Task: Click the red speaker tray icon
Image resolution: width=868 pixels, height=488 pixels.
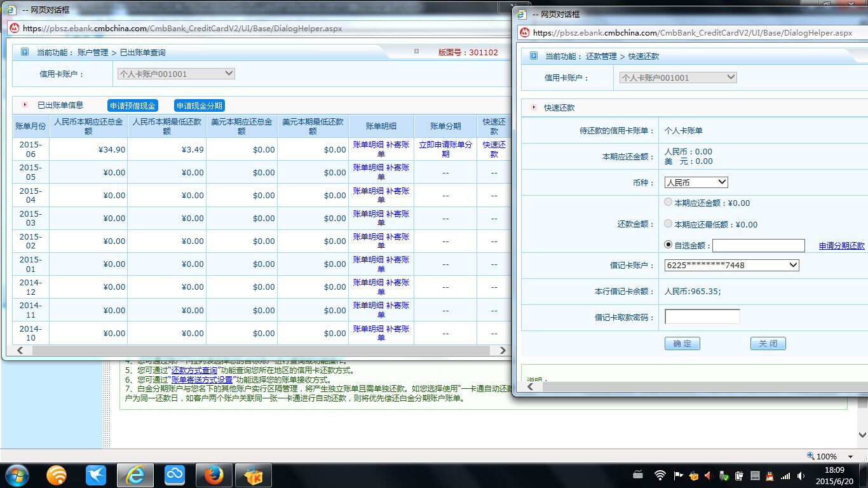Action: [708, 475]
